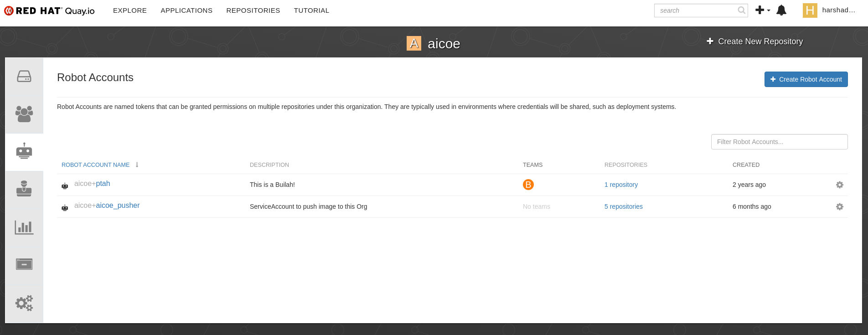Select the Robot Accounts sidebar icon

pyautogui.click(x=24, y=151)
